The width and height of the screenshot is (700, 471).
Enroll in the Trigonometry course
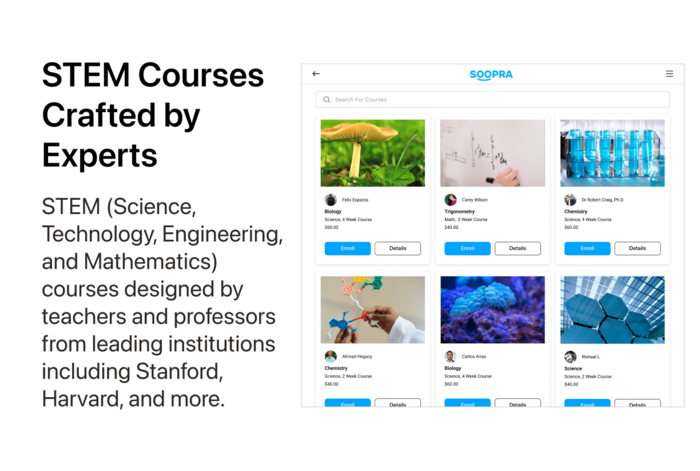click(467, 248)
